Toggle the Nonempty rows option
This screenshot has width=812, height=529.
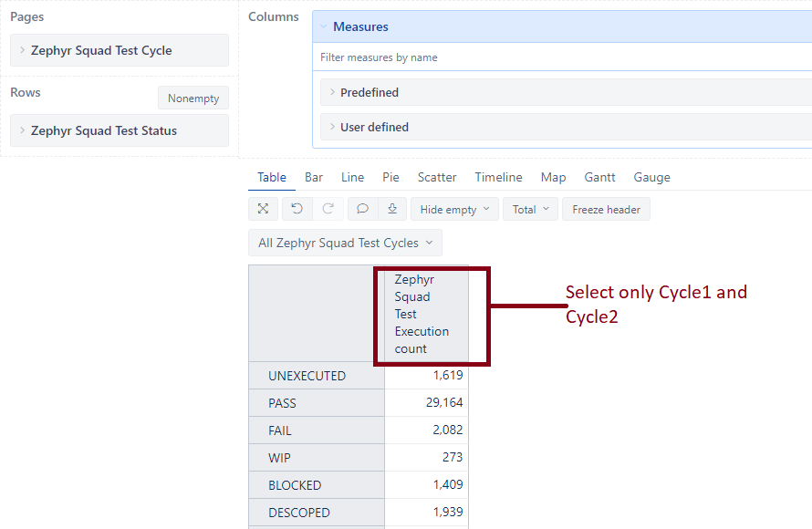click(193, 98)
